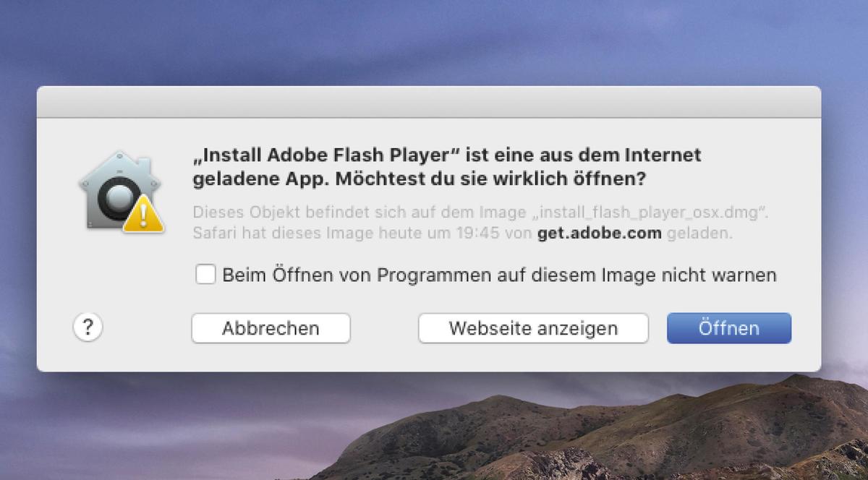Click the "Dieses Objekt befindet sich" description line
Image resolution: width=868 pixels, height=480 pixels.
pos(480,213)
